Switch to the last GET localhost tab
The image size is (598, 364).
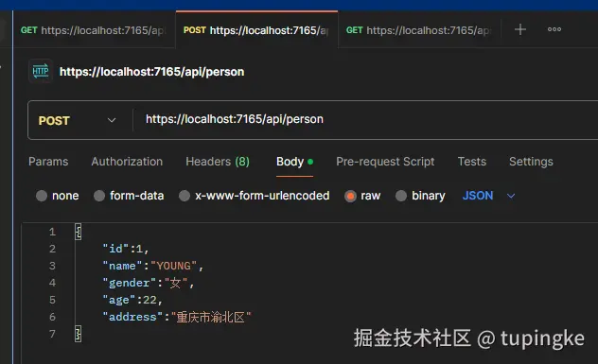[x=419, y=30]
